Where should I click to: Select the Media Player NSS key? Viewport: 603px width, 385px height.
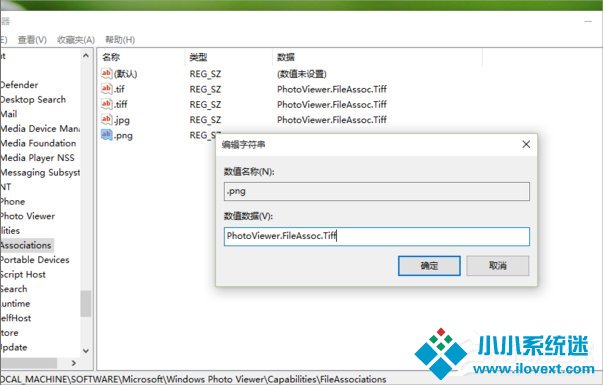coord(37,158)
